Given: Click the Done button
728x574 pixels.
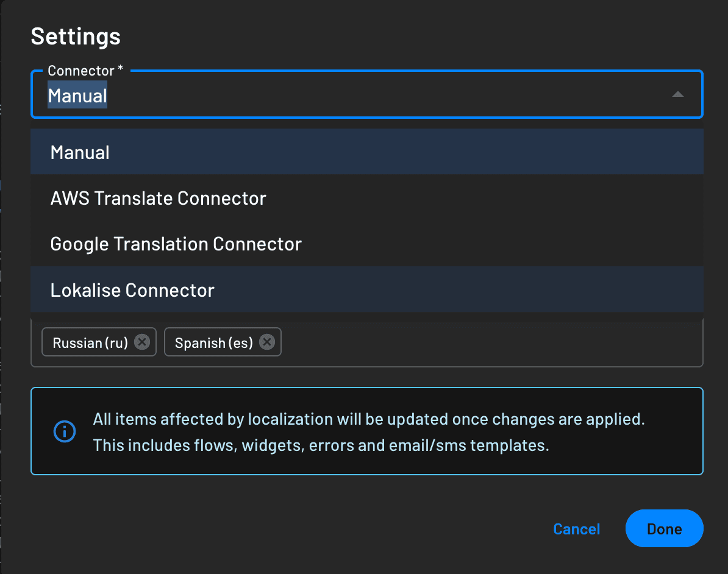Looking at the screenshot, I should [x=664, y=528].
